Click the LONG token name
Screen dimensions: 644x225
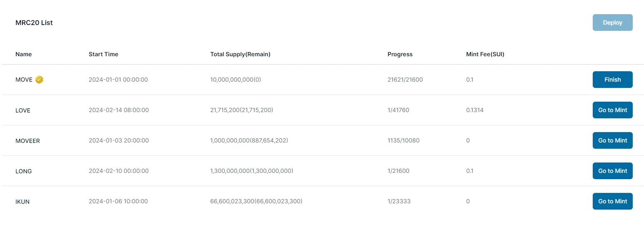(23, 171)
